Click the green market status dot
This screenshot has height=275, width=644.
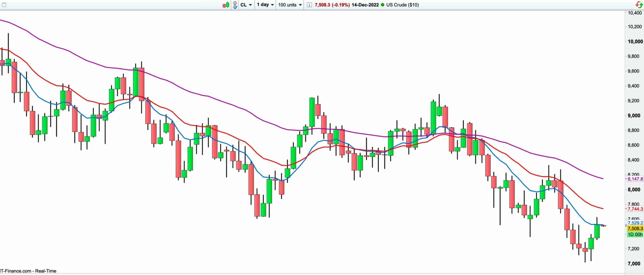point(383,5)
